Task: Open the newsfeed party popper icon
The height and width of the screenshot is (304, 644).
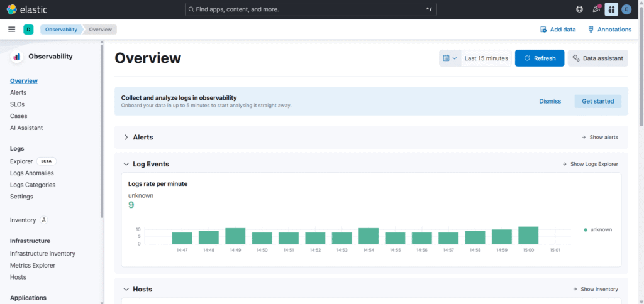Action: [596, 9]
